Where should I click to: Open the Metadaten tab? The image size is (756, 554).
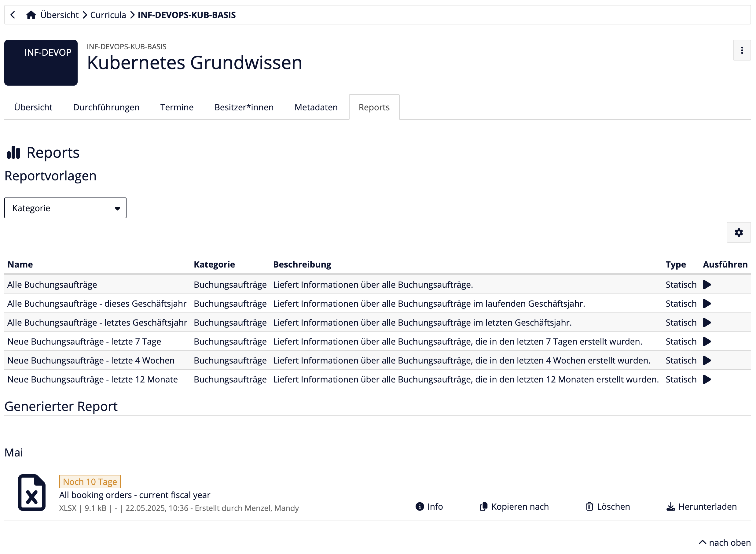point(316,107)
